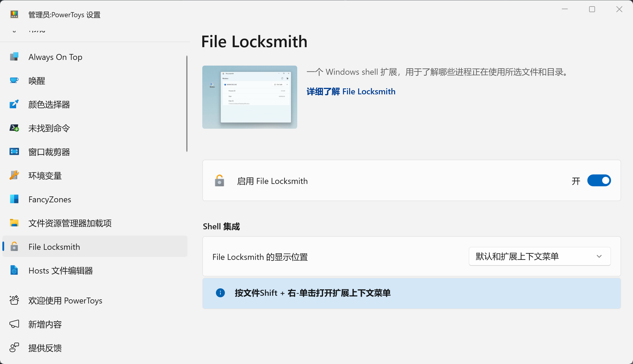The image size is (633, 364).
Task: Open 欢迎使用 PowerToys from the sidebar
Action: click(65, 300)
